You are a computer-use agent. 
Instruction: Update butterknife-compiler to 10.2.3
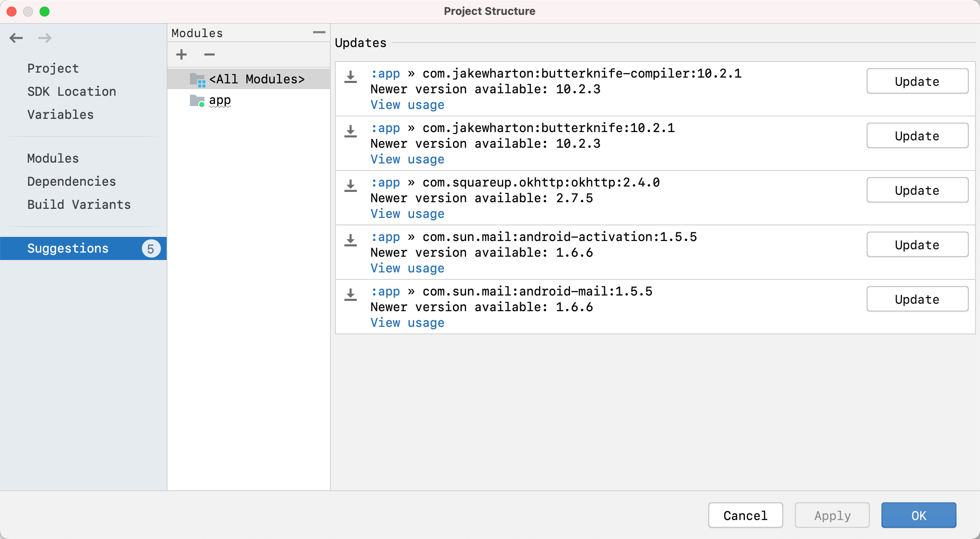(917, 81)
